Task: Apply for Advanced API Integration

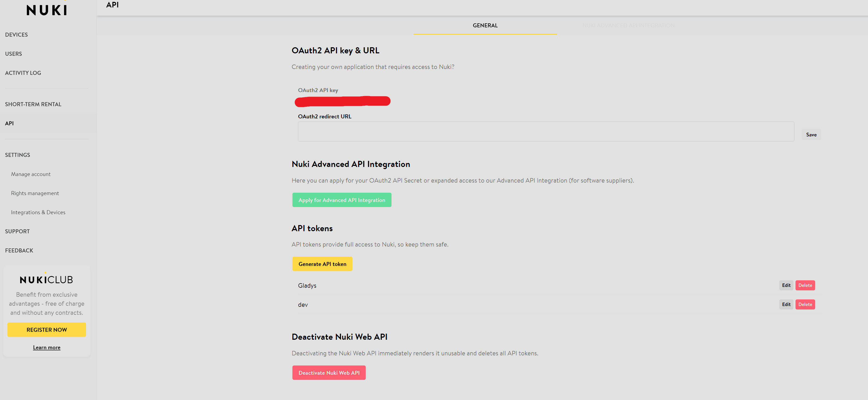Action: coord(342,200)
